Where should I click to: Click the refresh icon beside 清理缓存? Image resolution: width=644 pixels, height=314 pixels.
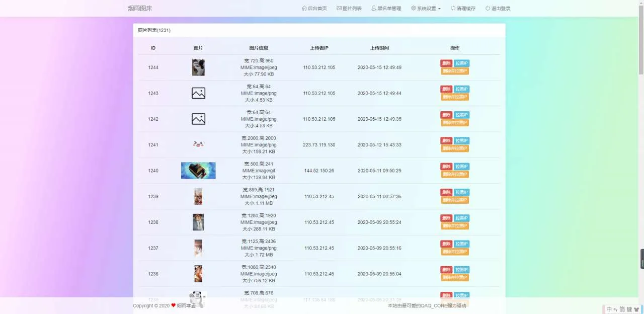coord(453,9)
